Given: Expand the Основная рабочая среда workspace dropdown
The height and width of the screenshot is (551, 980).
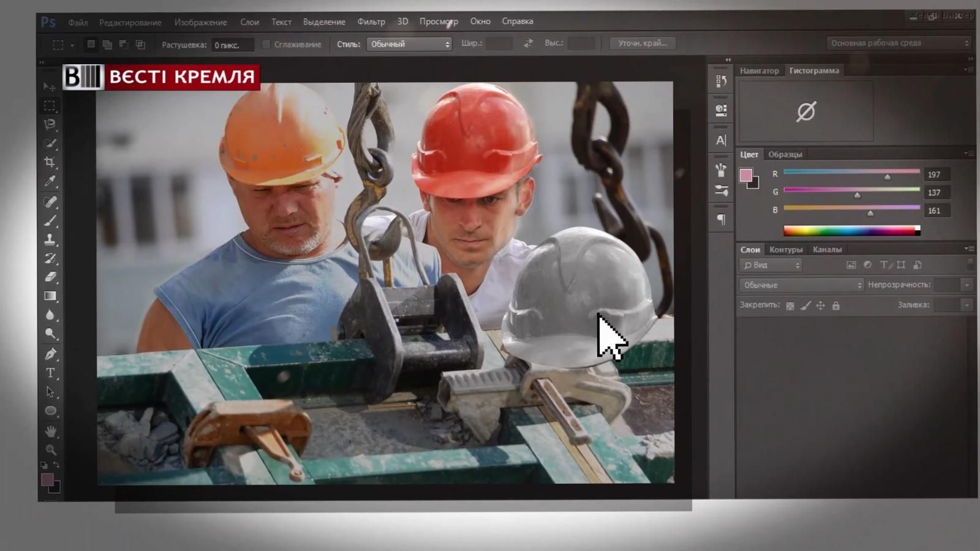Looking at the screenshot, I should point(899,43).
